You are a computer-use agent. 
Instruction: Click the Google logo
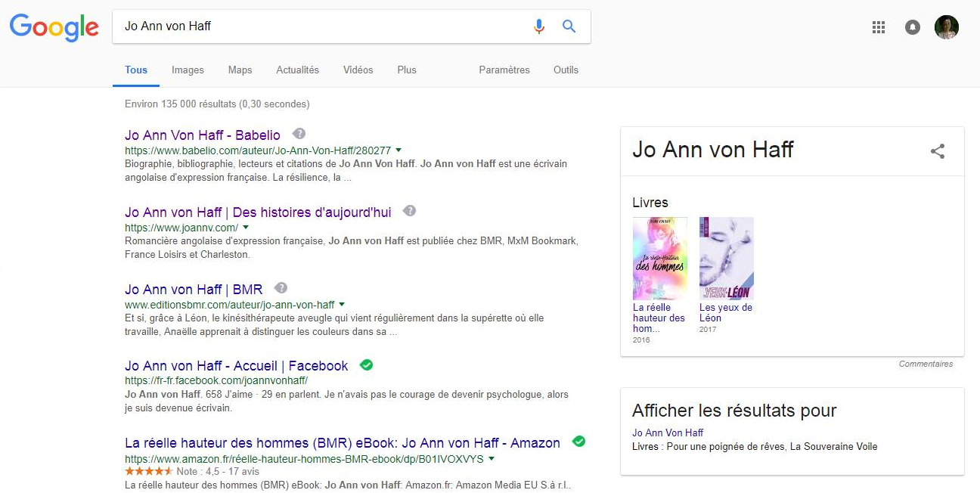54,28
